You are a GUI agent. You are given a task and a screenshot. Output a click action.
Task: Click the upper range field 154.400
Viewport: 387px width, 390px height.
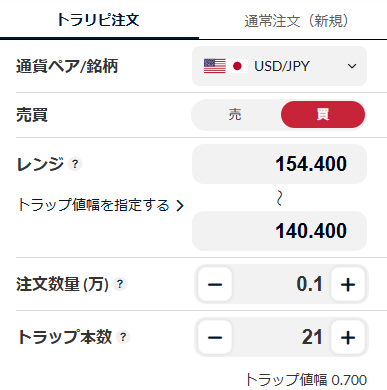[279, 164]
